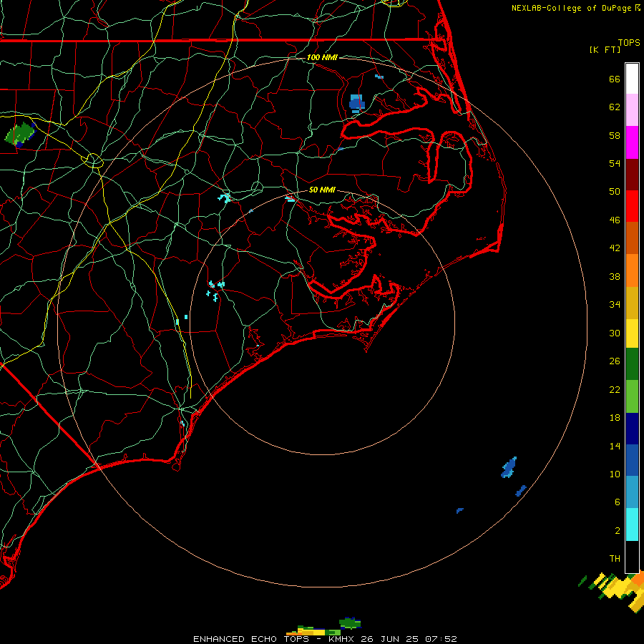Click the green echo at the far left
The width and height of the screenshot is (644, 644).
tap(20, 134)
